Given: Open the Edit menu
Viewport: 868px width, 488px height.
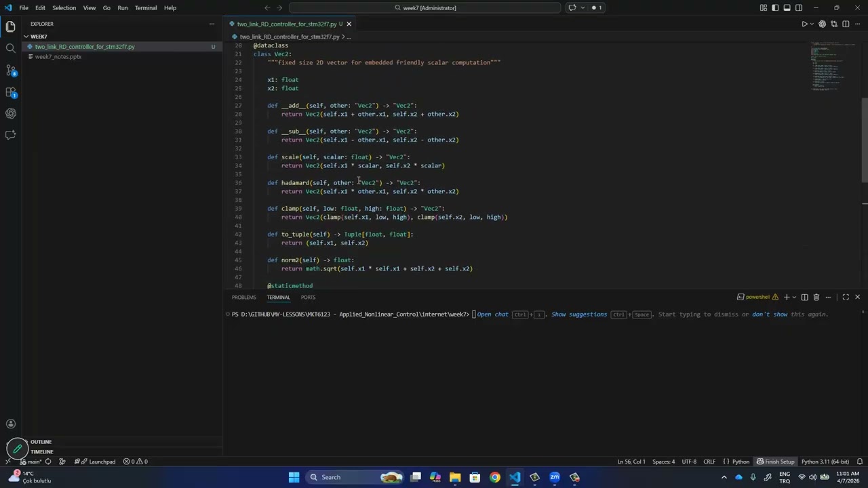Looking at the screenshot, I should 40,8.
